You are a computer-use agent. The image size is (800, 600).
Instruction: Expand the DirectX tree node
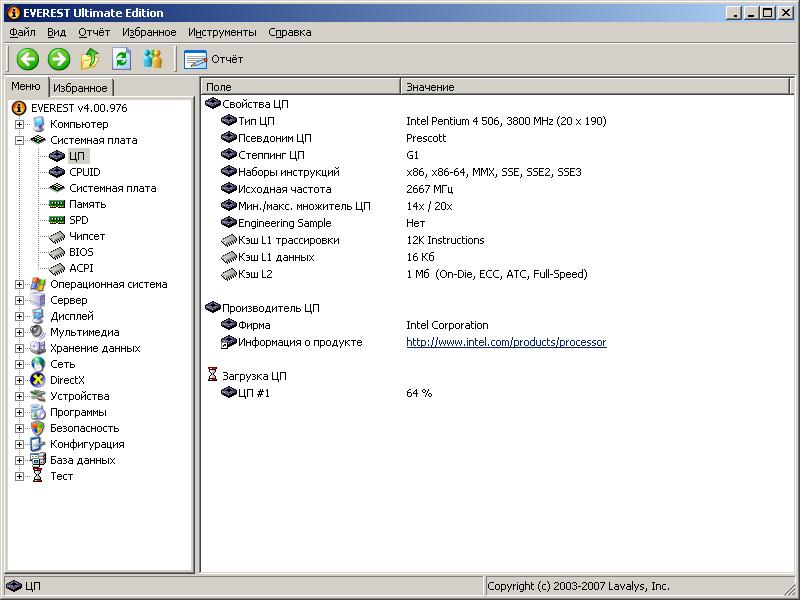(19, 380)
